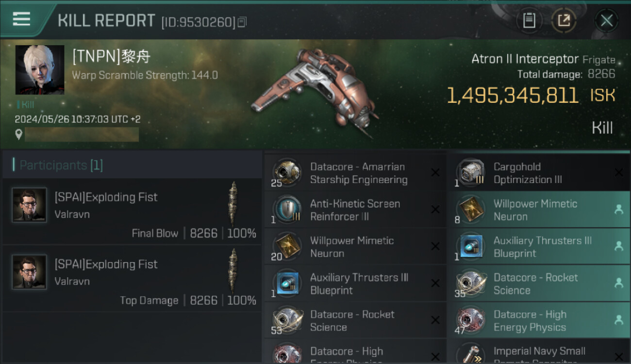This screenshot has height=364, width=631.
Task: Click the Participants [1] header
Action: pyautogui.click(x=61, y=165)
